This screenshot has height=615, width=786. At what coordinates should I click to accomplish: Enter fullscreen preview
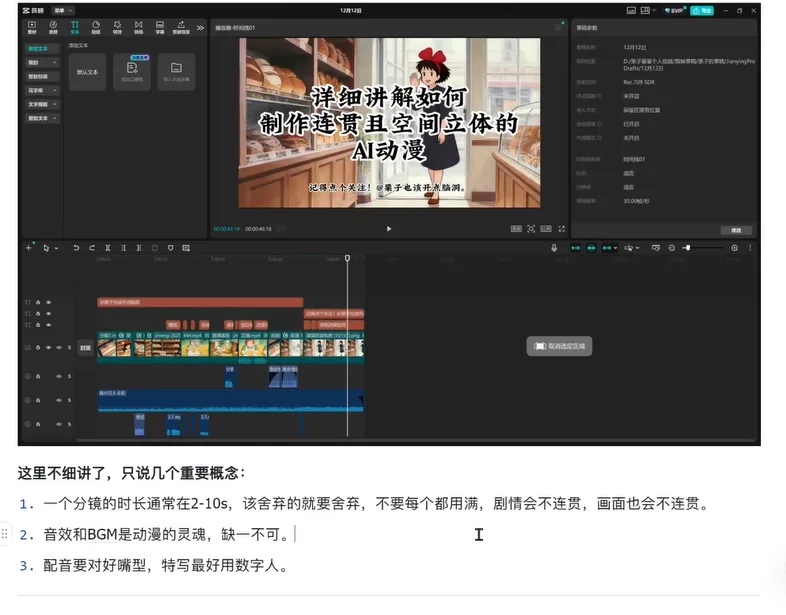561,229
